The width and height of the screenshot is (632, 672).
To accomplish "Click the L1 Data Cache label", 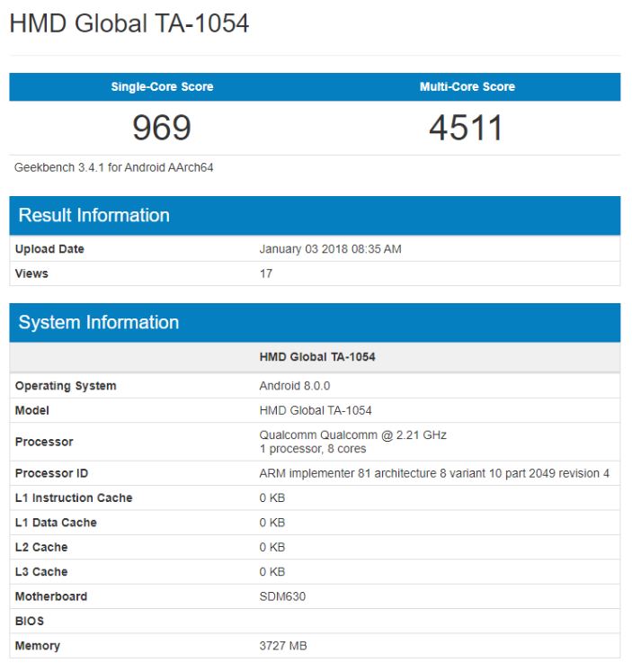I will pyautogui.click(x=56, y=523).
